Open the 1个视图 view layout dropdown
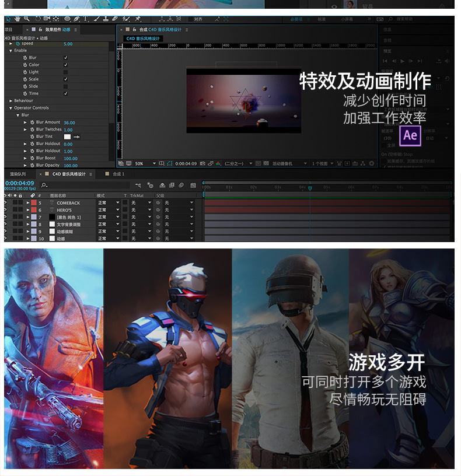The height and width of the screenshot is (476, 461). coord(323,163)
